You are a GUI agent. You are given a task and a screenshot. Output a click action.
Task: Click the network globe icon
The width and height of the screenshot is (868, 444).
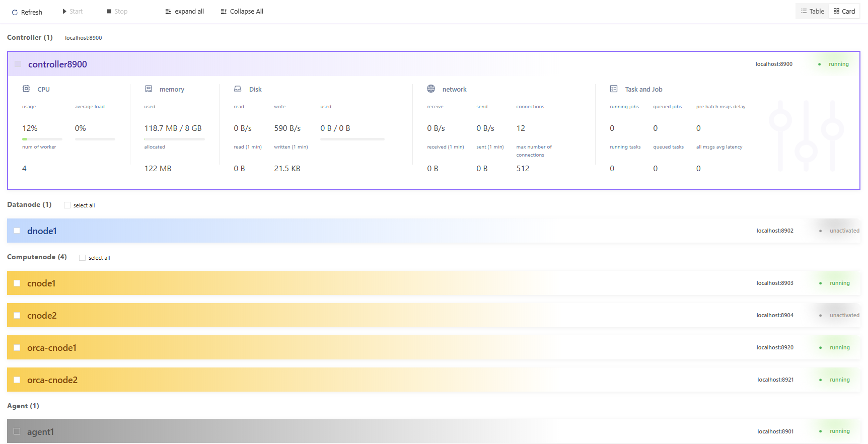pyautogui.click(x=431, y=89)
